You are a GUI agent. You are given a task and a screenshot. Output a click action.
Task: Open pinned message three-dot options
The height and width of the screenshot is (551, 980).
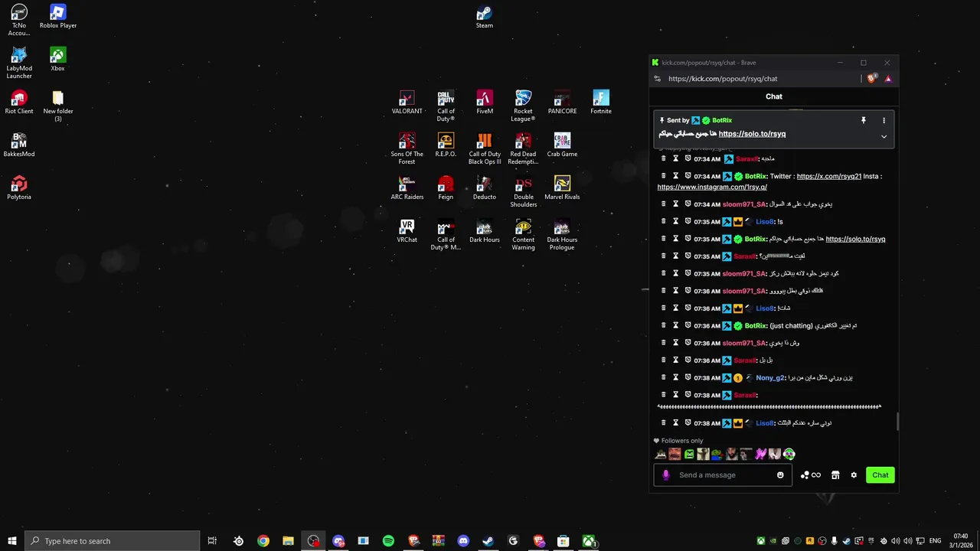[x=884, y=120]
